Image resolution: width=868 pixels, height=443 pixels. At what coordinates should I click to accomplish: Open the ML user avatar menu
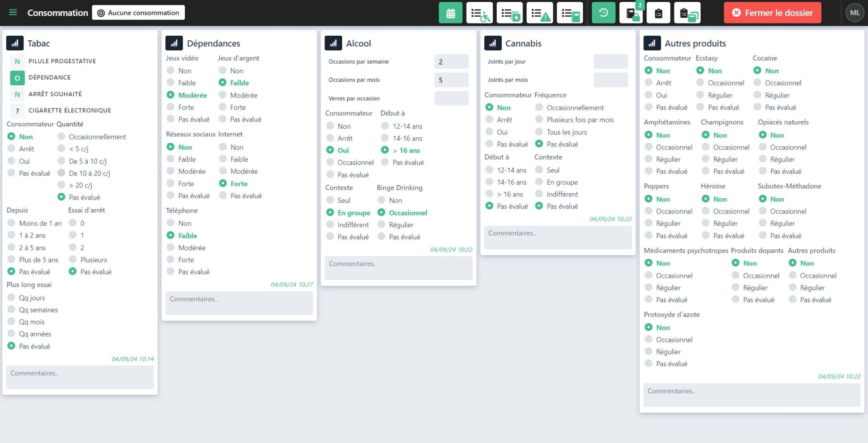tap(854, 13)
